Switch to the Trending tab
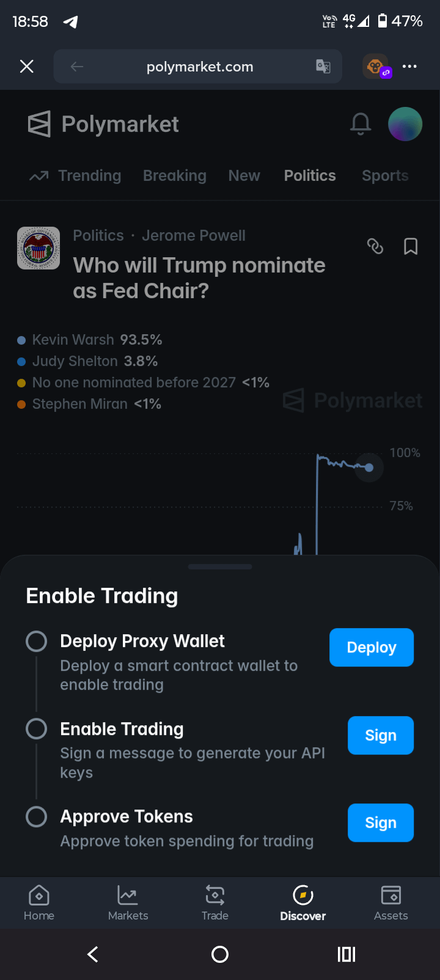This screenshot has height=980, width=440. pyautogui.click(x=76, y=176)
